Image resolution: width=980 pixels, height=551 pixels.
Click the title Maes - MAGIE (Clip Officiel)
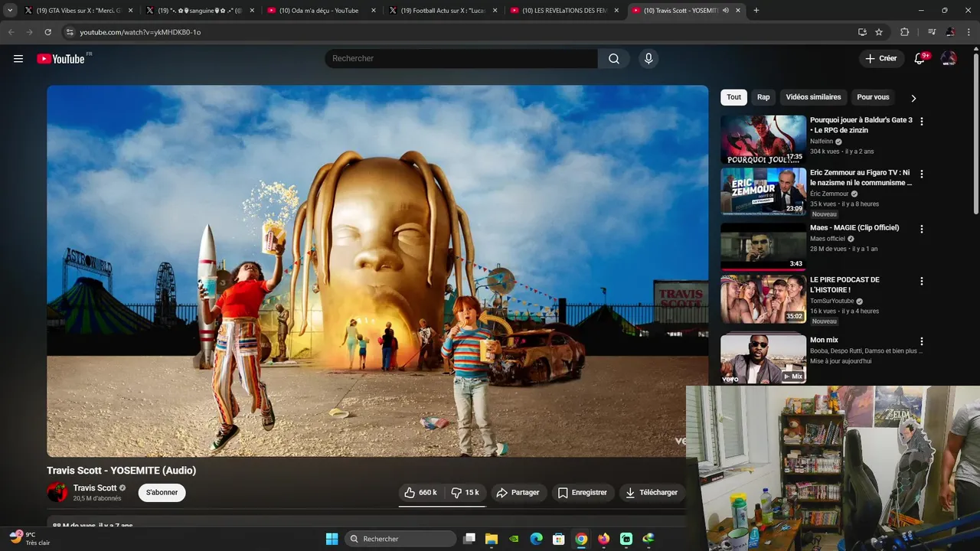point(854,228)
